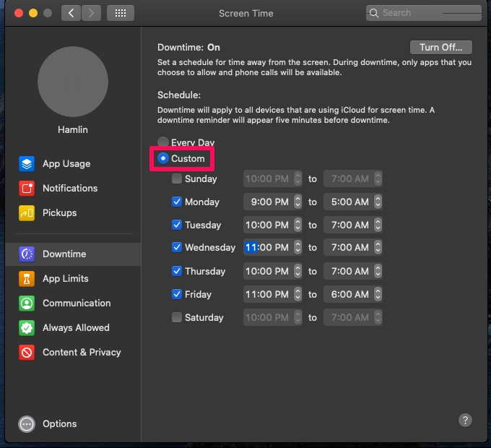The image size is (491, 448).
Task: Uncheck the Monday checkbox
Action: coord(177,202)
